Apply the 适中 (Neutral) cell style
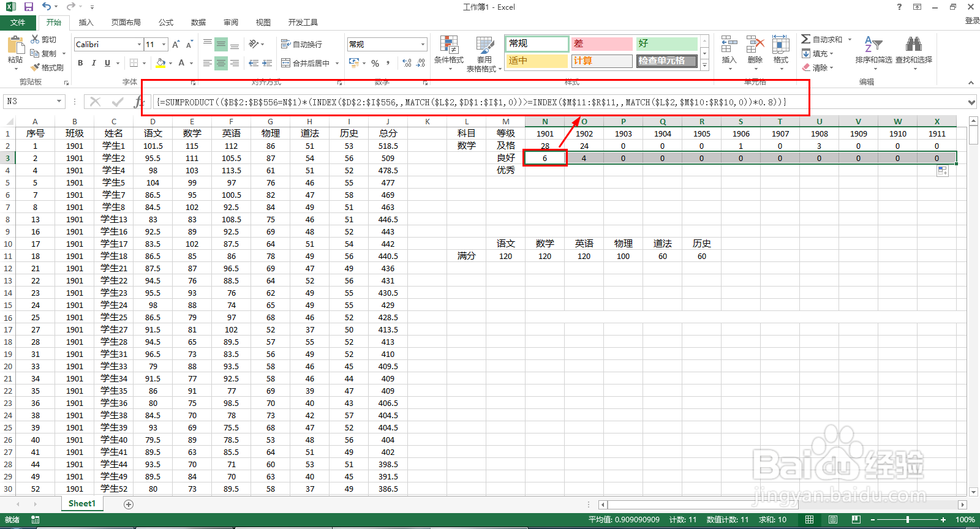The width and height of the screenshot is (980, 529). [x=537, y=61]
